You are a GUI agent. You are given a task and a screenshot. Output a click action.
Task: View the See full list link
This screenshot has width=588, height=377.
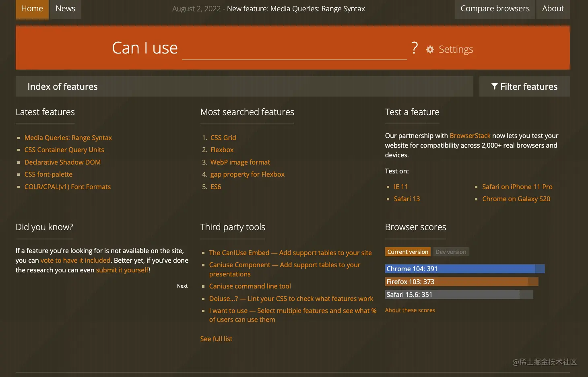click(x=216, y=339)
